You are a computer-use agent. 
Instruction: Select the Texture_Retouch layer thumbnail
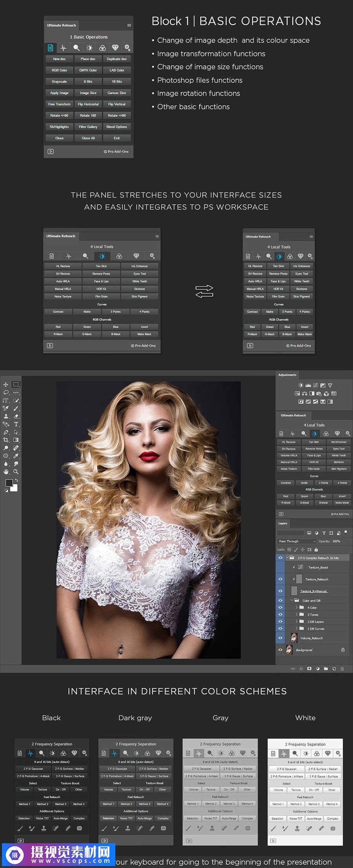pos(299,579)
